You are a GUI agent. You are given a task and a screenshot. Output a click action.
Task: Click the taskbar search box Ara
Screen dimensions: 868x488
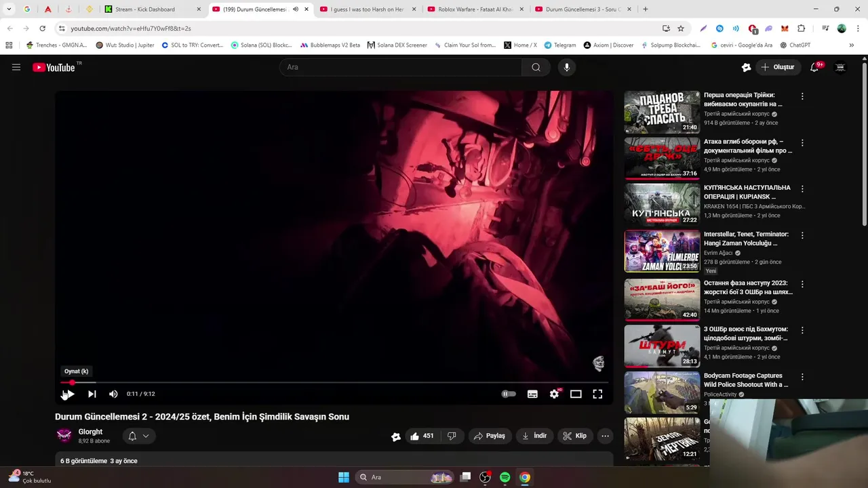[x=405, y=477]
